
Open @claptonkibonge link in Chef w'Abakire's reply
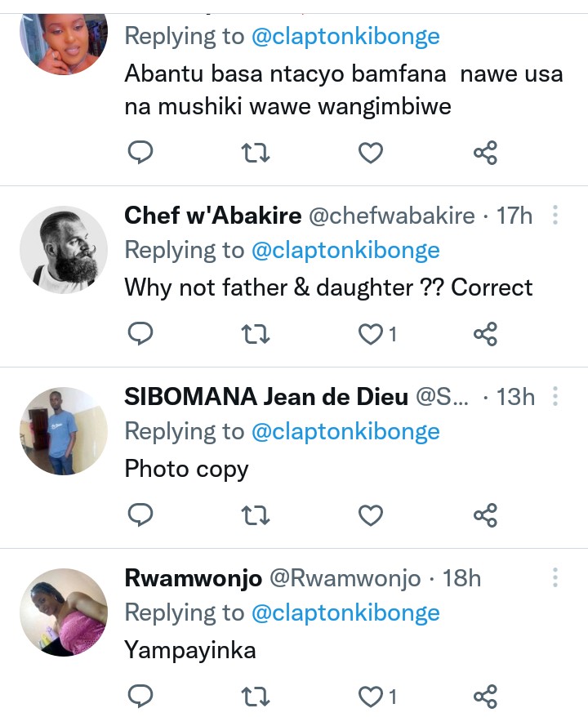(345, 251)
